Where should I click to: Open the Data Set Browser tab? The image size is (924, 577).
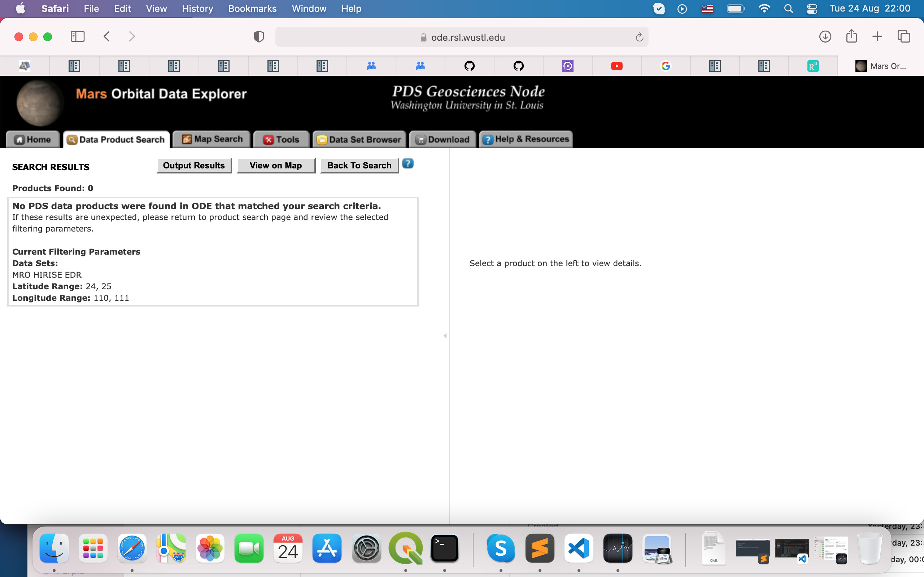[359, 140]
